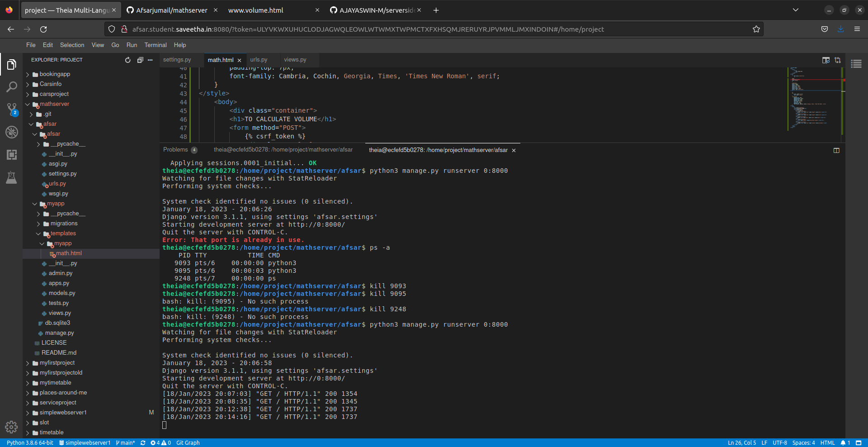The height and width of the screenshot is (447, 868).
Task: Switch to the urls.py editor tab
Action: coord(258,59)
